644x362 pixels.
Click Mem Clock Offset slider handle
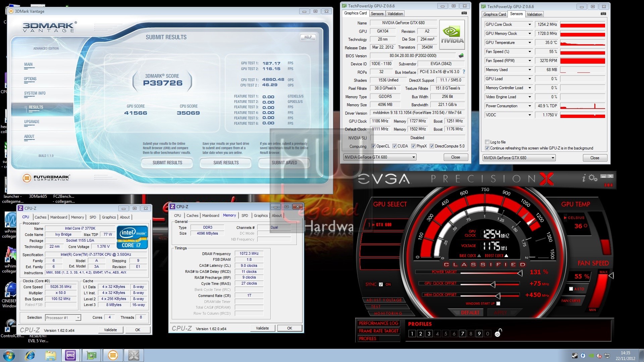498,296
